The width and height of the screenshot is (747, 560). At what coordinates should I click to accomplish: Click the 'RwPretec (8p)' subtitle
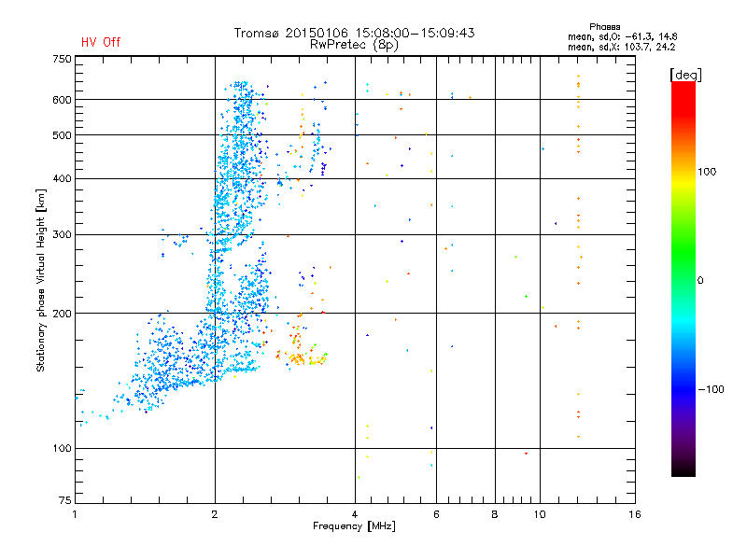354,45
